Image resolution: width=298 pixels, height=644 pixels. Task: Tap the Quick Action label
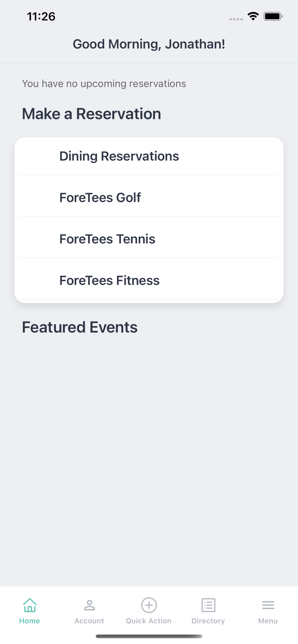pos(149,620)
